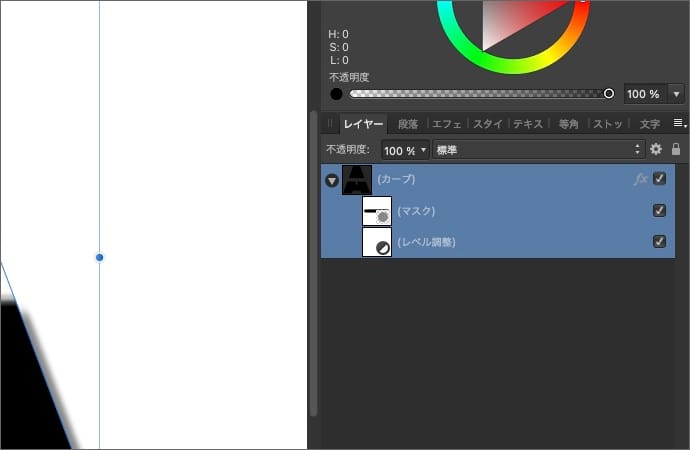Screen dimensions: 690x450
Task: Click the color opacity slider track
Action: click(480, 94)
